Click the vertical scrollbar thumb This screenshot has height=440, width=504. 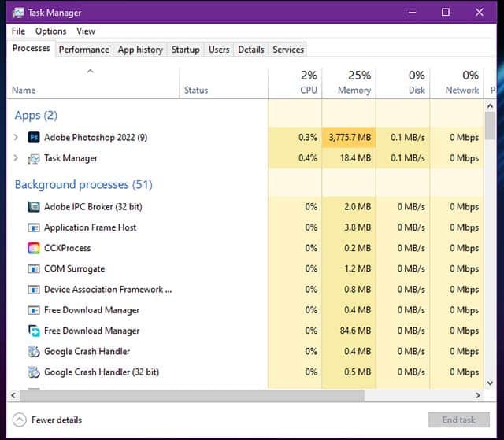[x=490, y=126]
